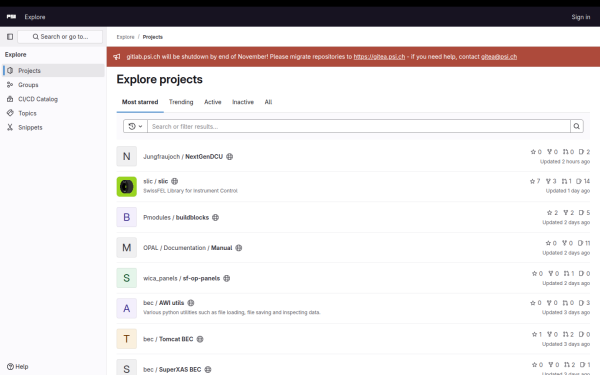Viewport: 600px width, 375px height.
Task: Click the green slic project avatar
Action: pos(127,187)
